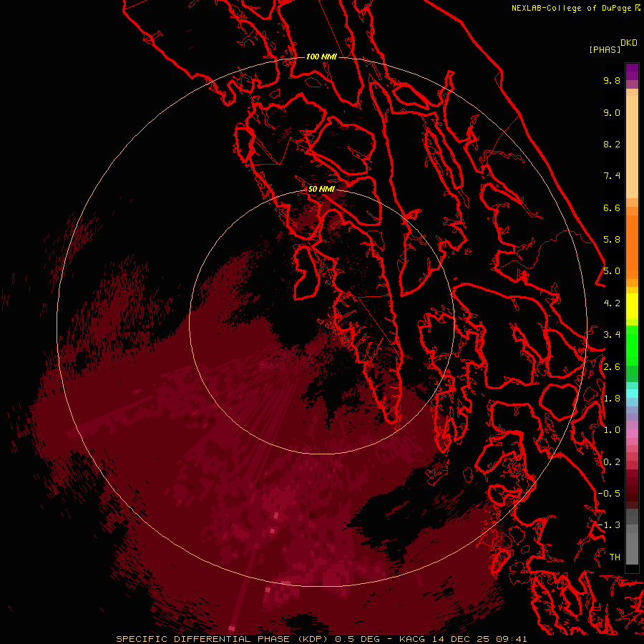Click the 3.4 scale value
The height and width of the screenshot is (644, 644).
pyautogui.click(x=612, y=335)
